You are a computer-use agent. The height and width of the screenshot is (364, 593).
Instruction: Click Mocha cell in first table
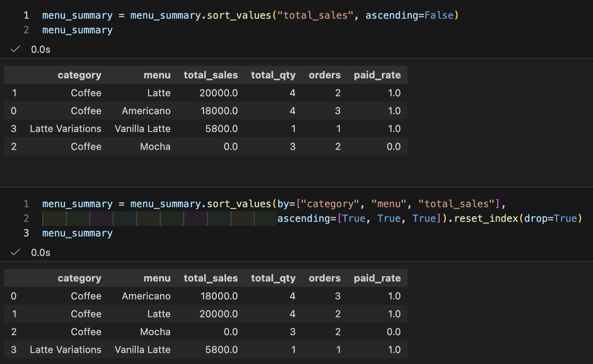coord(155,147)
